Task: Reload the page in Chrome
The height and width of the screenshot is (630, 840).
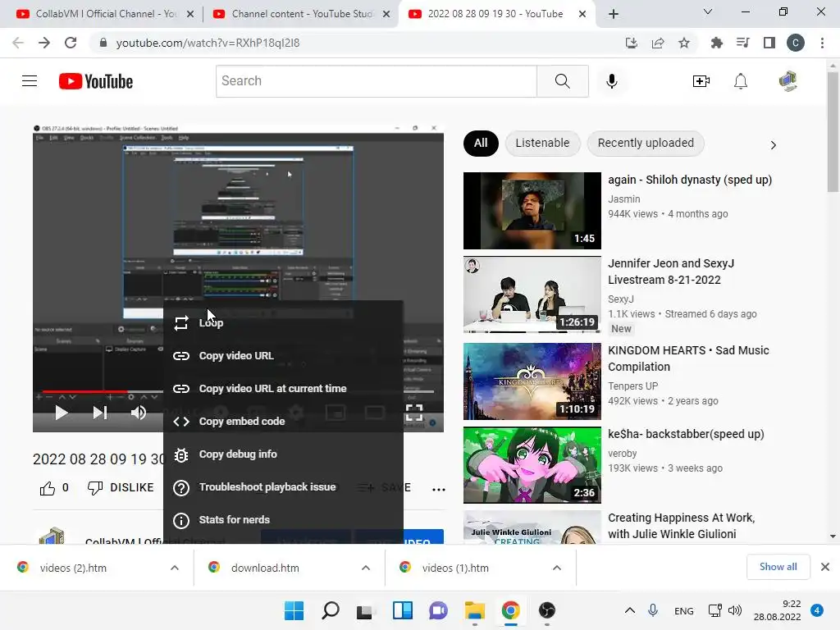Action: [x=71, y=43]
